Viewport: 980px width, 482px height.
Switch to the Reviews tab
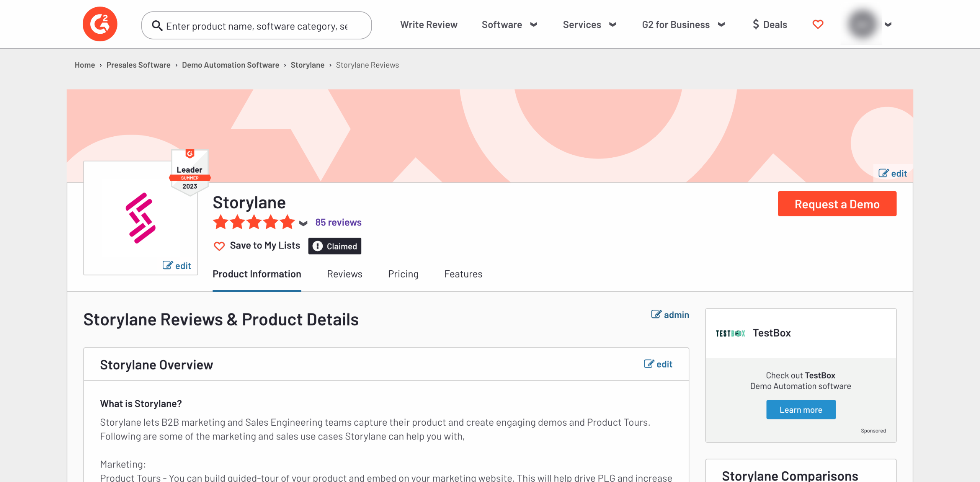[x=345, y=274]
